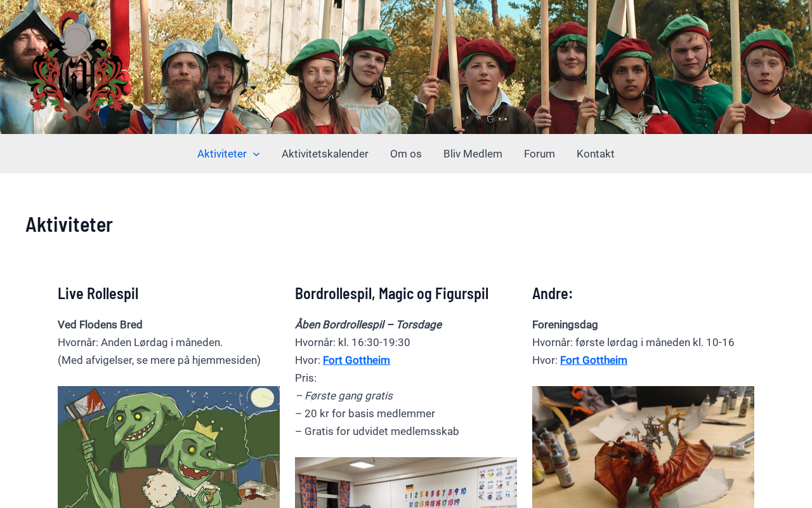This screenshot has width=812, height=508.
Task: Open the Om os page
Action: [406, 154]
